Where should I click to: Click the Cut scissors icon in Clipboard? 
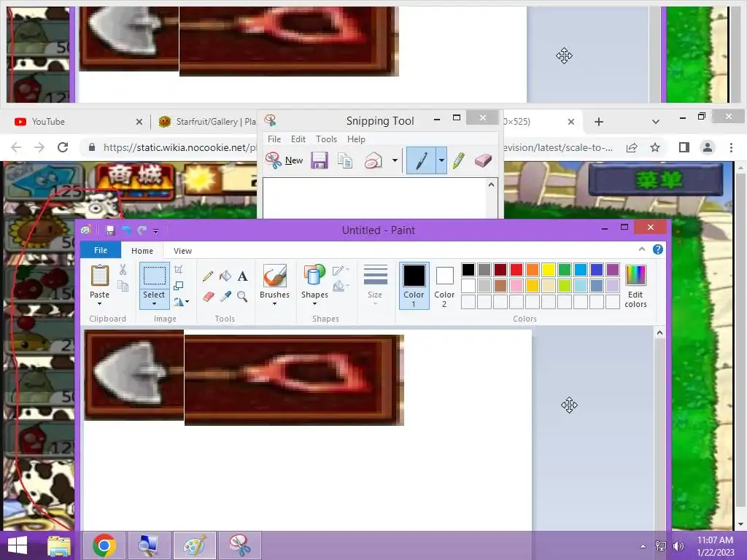123,270
